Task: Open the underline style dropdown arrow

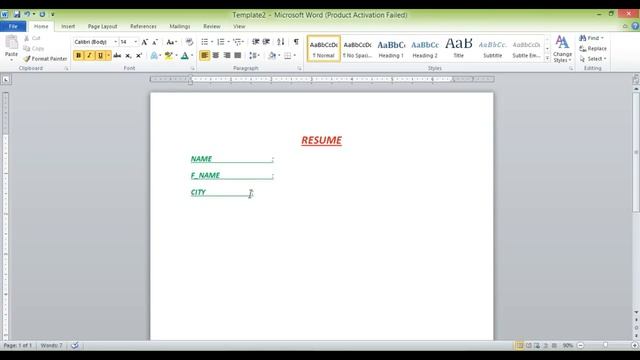Action: (x=108, y=56)
